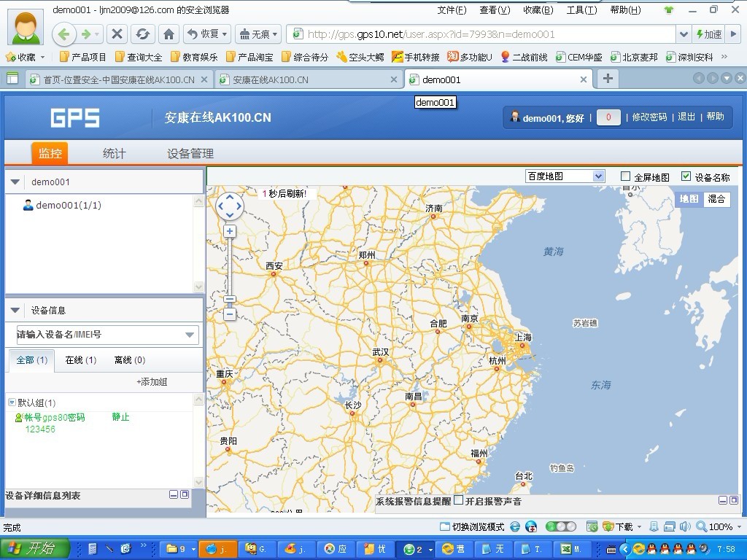The width and height of the screenshot is (747, 560).
Task: Open the 百度地图 map provider dropdown
Action: coord(565,176)
